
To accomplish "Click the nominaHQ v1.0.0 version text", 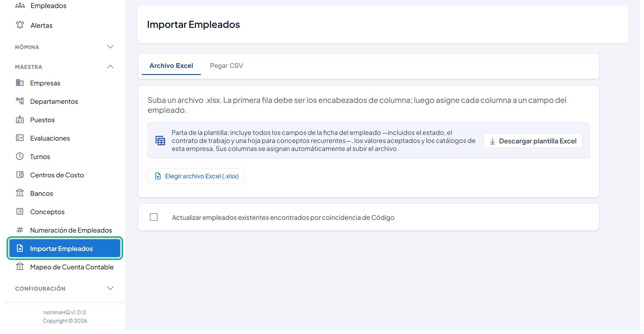I will coord(65,314).
